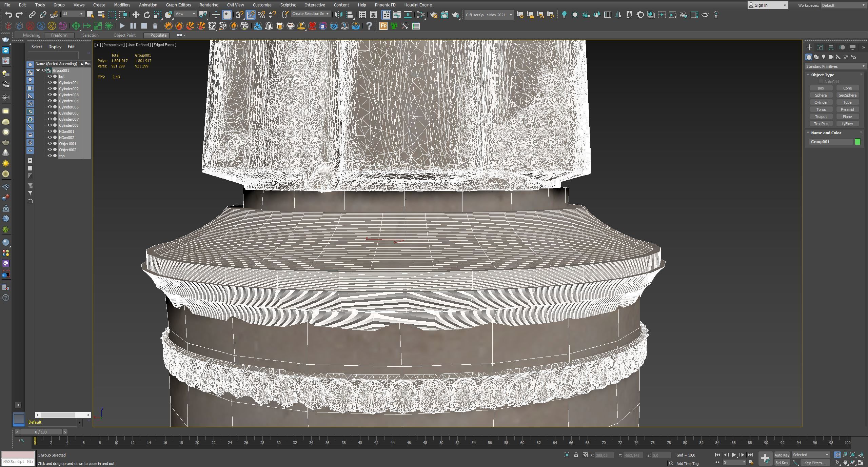Viewport: 868px width, 467px height.
Task: Collapse the Group001 tree node
Action: pyautogui.click(x=38, y=70)
